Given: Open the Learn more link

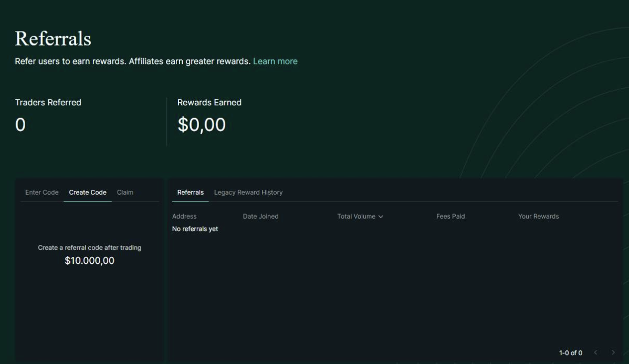Looking at the screenshot, I should click(275, 61).
